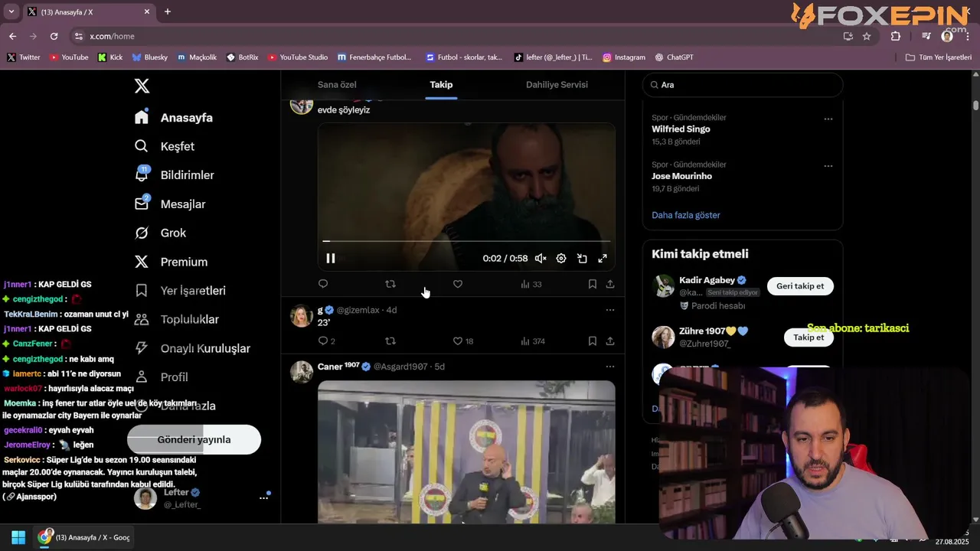Open a new browser tab
The image size is (980, 551).
(168, 11)
